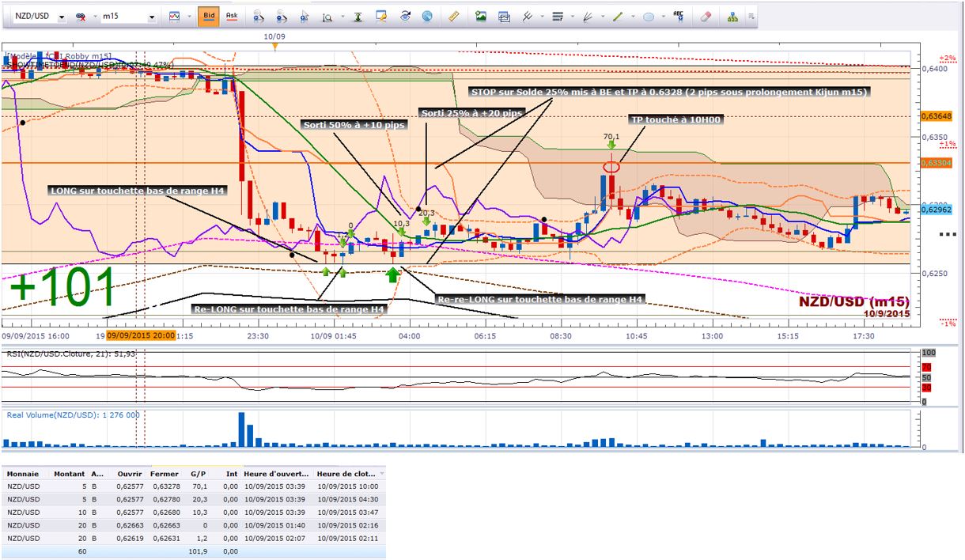Open the Heure de clot... column dropdown arrow
Viewport: 965px width, 560px height.
381,473
